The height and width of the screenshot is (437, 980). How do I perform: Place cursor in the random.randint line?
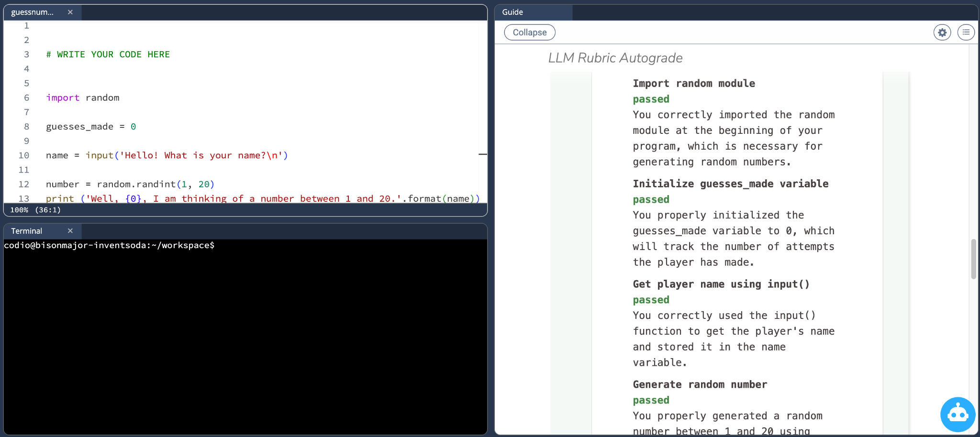(130, 184)
